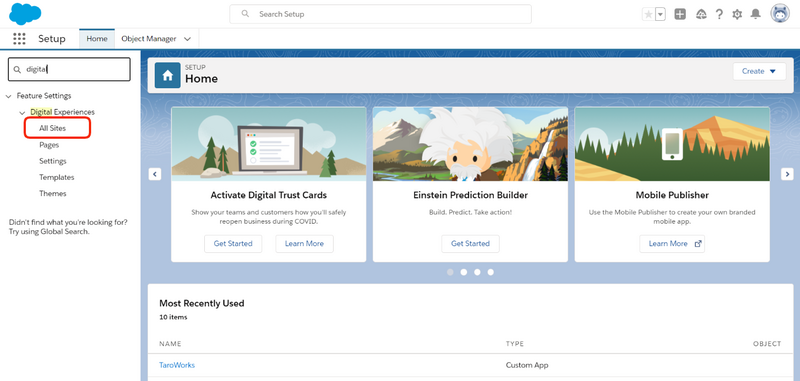Select the second carousel page dot
The width and height of the screenshot is (800, 381).
pyautogui.click(x=464, y=272)
